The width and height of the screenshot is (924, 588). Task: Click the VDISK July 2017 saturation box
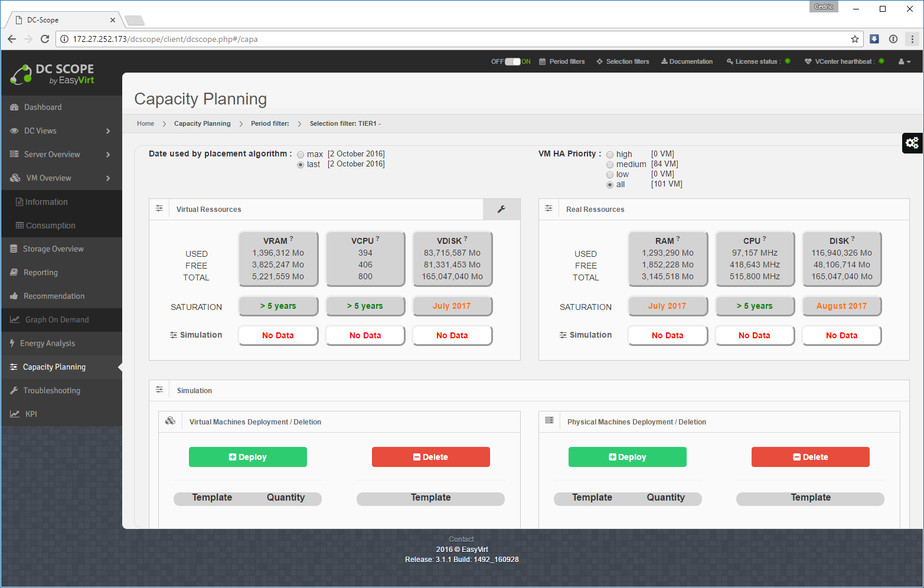click(452, 306)
